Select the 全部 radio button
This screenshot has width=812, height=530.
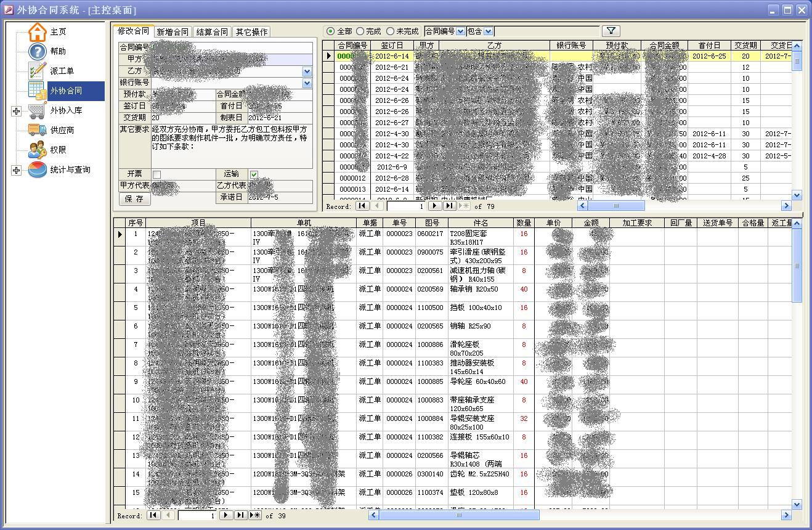[x=331, y=31]
